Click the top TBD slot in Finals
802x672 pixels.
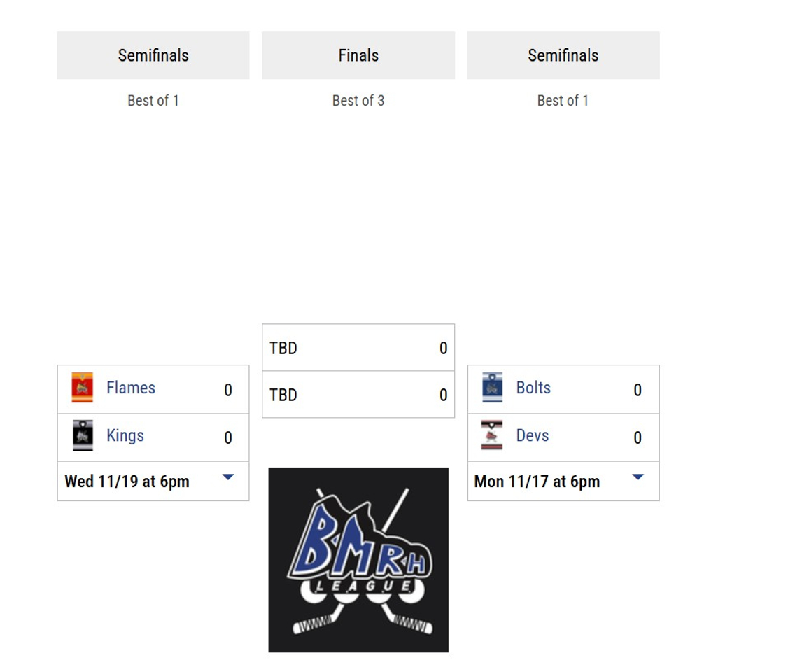point(283,348)
